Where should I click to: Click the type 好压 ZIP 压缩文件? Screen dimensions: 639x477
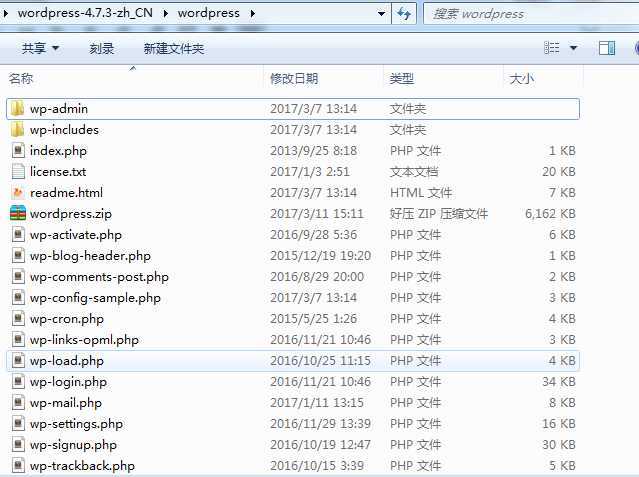(438, 214)
